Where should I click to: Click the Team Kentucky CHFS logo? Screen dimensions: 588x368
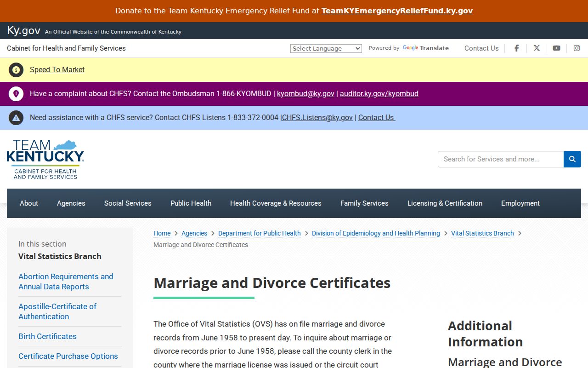coord(45,159)
